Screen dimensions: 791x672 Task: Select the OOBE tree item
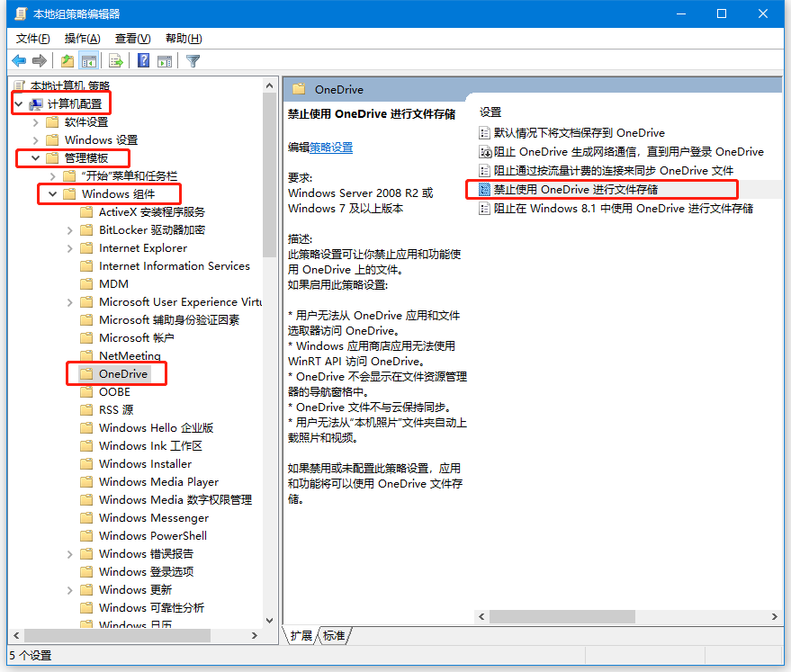point(114,391)
